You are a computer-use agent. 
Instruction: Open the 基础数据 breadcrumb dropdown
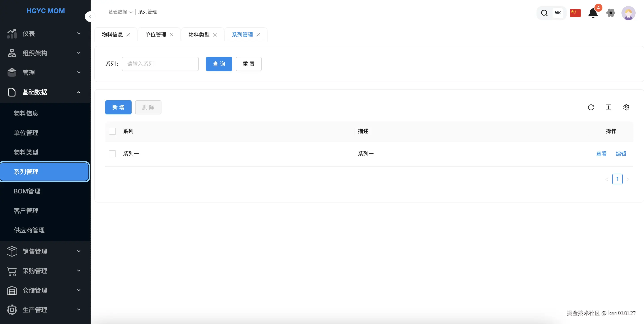tap(121, 12)
